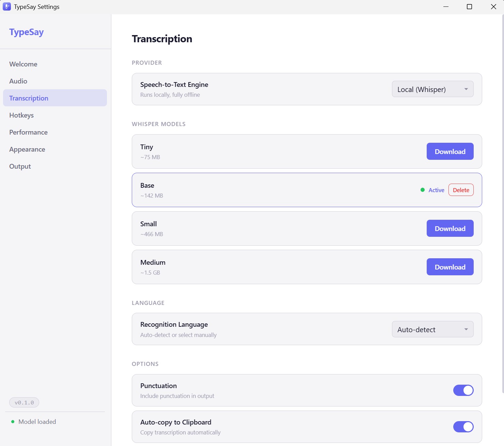Image resolution: width=504 pixels, height=446 pixels.
Task: Turn off Auto-copy to Clipboard
Action: coord(463,427)
